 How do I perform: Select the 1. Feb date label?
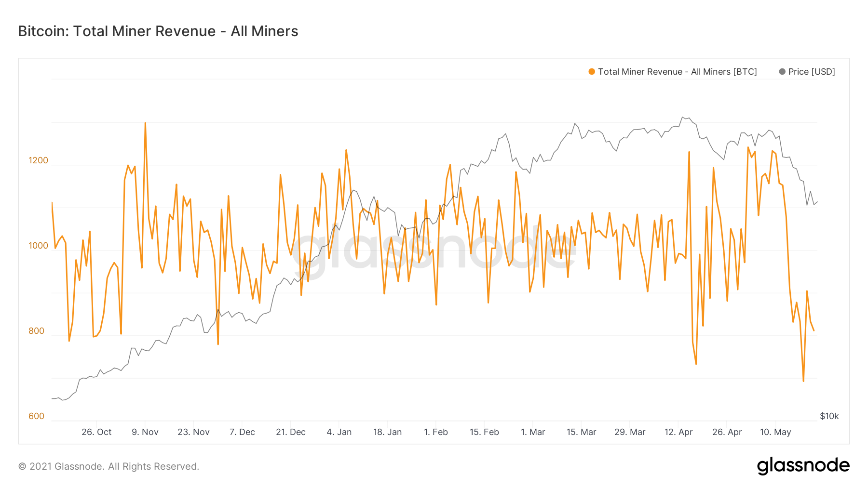(436, 432)
